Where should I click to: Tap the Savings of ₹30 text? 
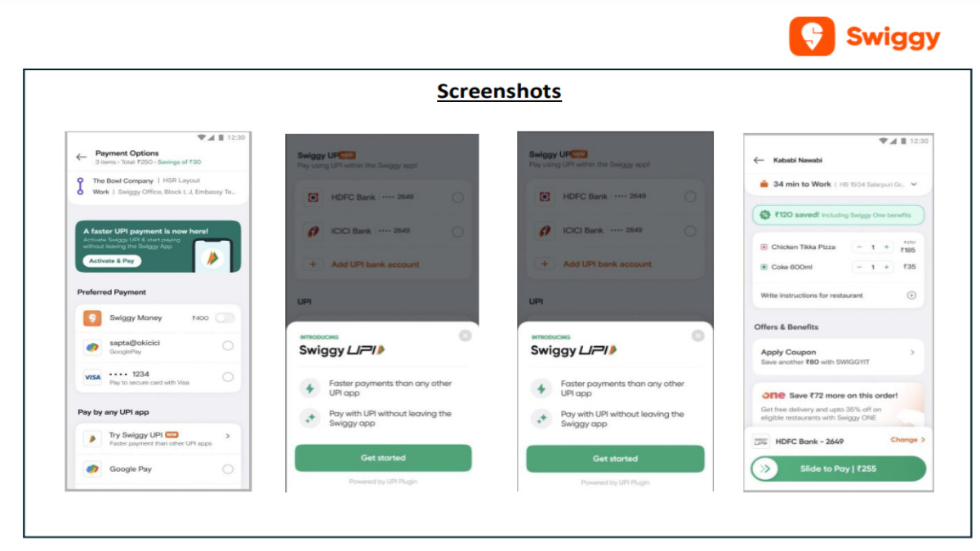pos(180,162)
